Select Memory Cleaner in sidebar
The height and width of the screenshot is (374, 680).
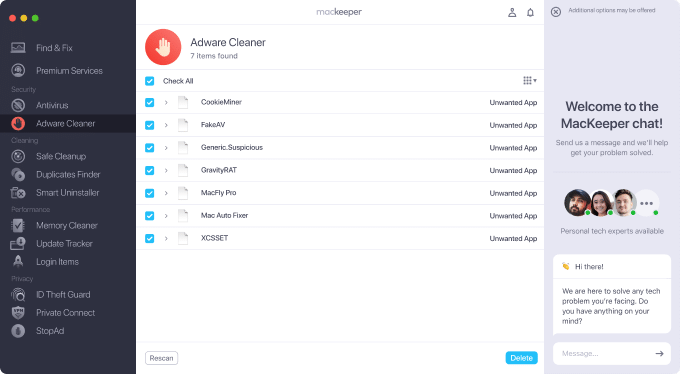pyautogui.click(x=67, y=226)
